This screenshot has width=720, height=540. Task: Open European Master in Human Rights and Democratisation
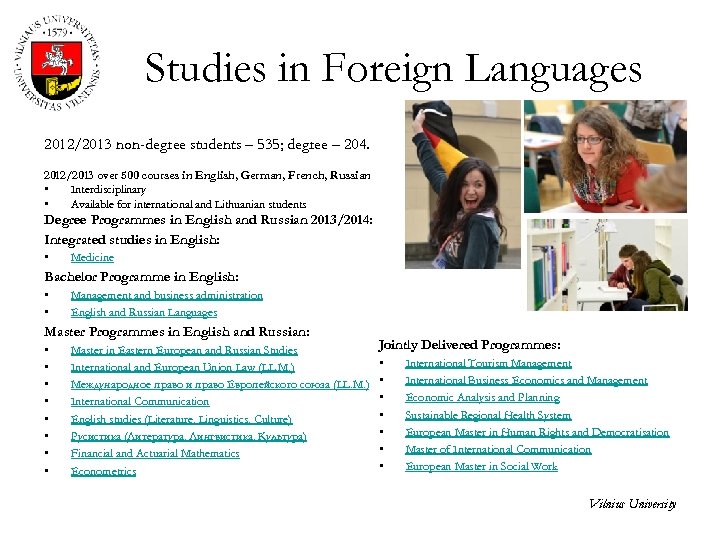537,433
